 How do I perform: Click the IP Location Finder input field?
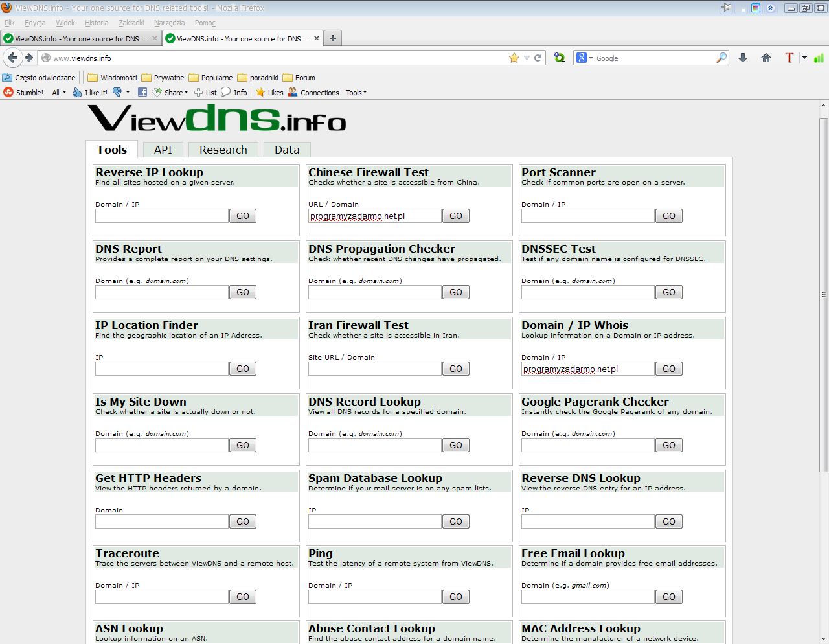(x=162, y=369)
